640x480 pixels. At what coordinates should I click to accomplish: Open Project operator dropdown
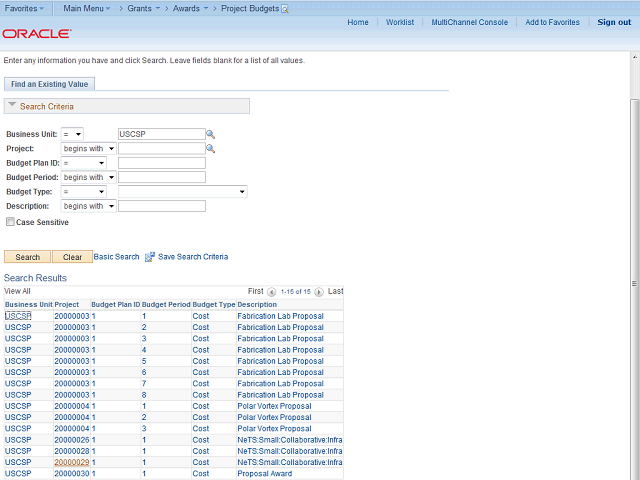coord(89,149)
